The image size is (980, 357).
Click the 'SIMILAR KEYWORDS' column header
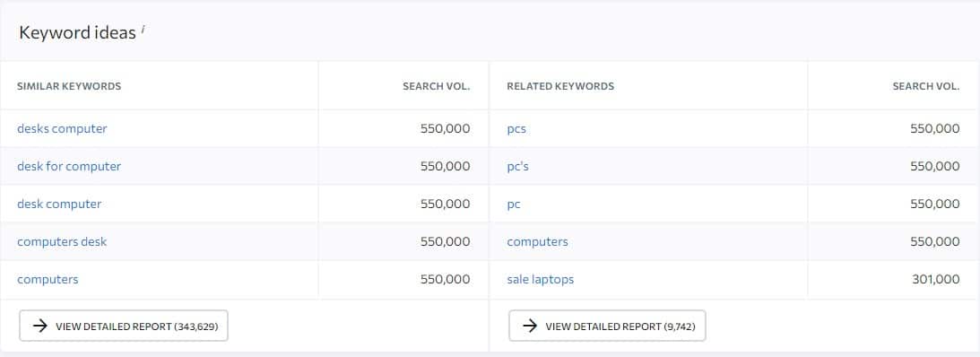pos(69,86)
